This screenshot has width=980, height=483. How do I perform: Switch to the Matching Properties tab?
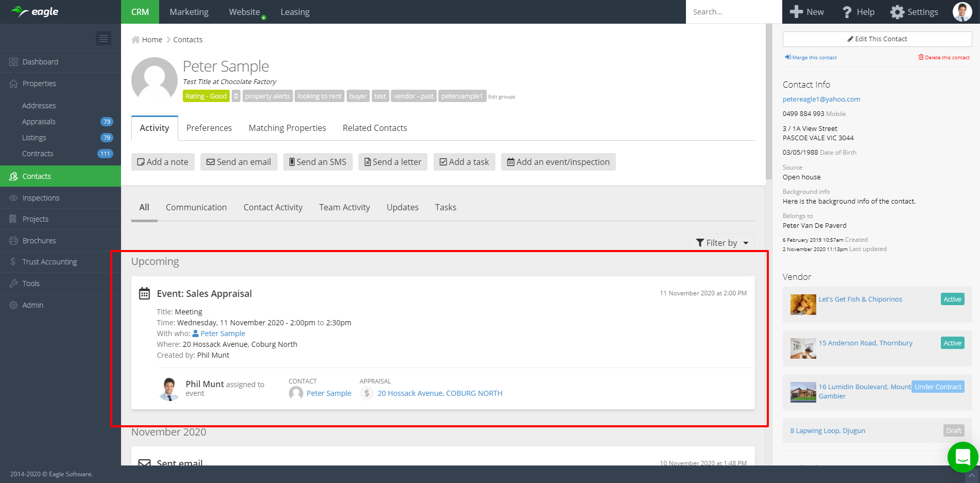287,128
